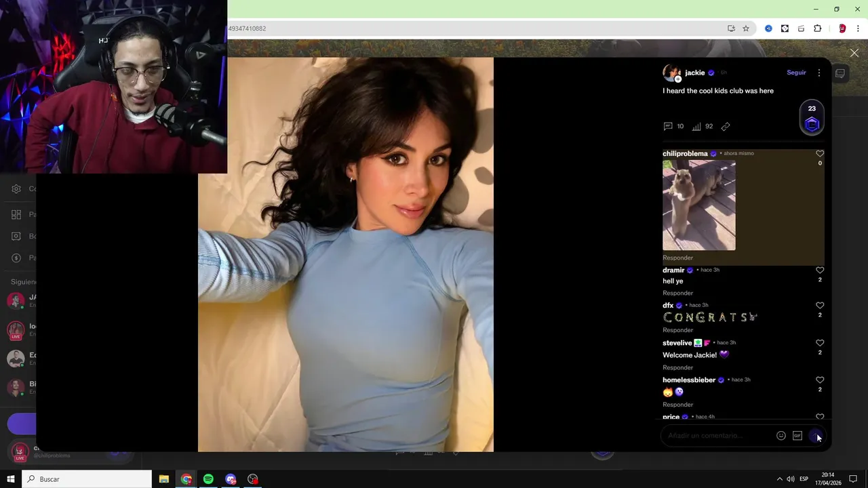Viewport: 868px width, 488px height.
Task: Open the purple chat app in taskbar
Action: pyautogui.click(x=231, y=479)
